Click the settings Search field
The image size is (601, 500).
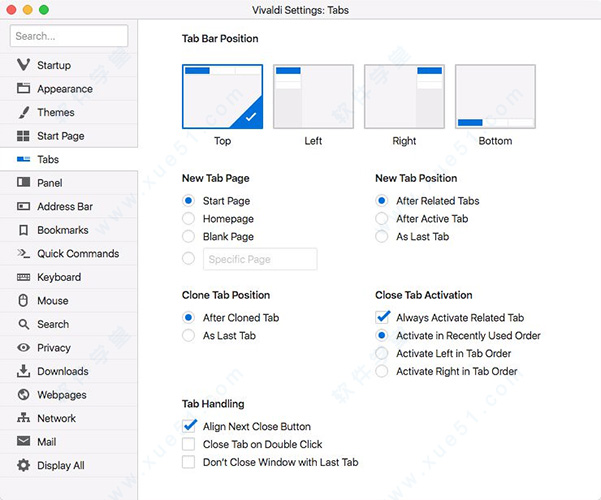pyautogui.click(x=69, y=36)
